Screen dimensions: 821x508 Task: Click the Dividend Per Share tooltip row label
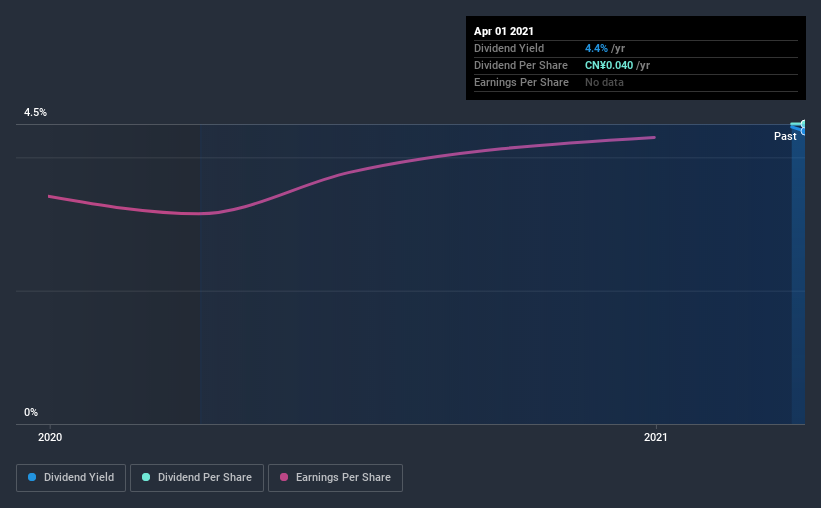click(520, 65)
